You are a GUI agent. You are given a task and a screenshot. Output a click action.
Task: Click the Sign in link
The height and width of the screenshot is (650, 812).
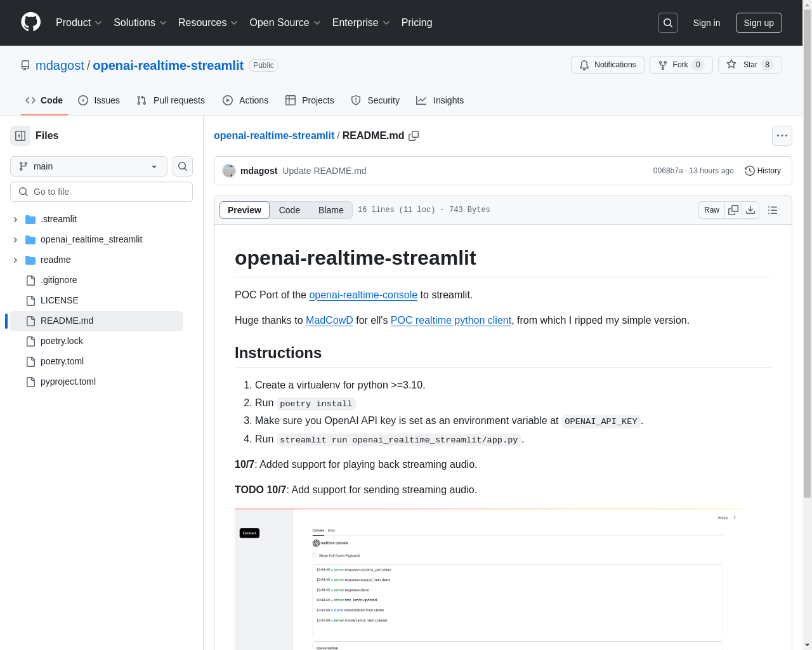(x=707, y=23)
